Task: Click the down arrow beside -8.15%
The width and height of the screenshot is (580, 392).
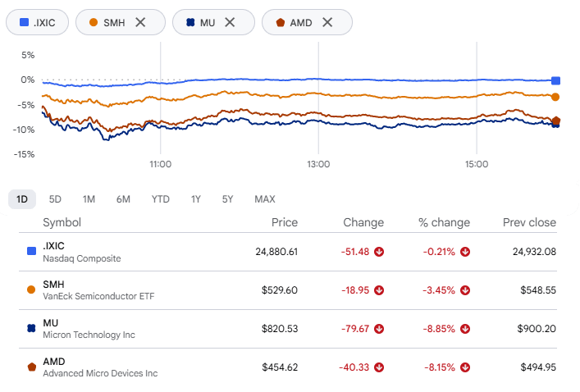Action: (x=465, y=367)
